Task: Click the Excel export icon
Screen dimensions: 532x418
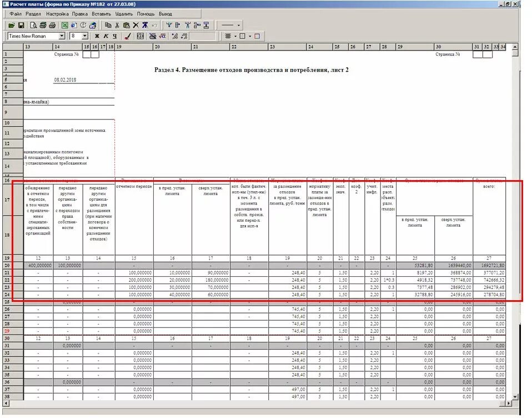Action: pos(64,25)
